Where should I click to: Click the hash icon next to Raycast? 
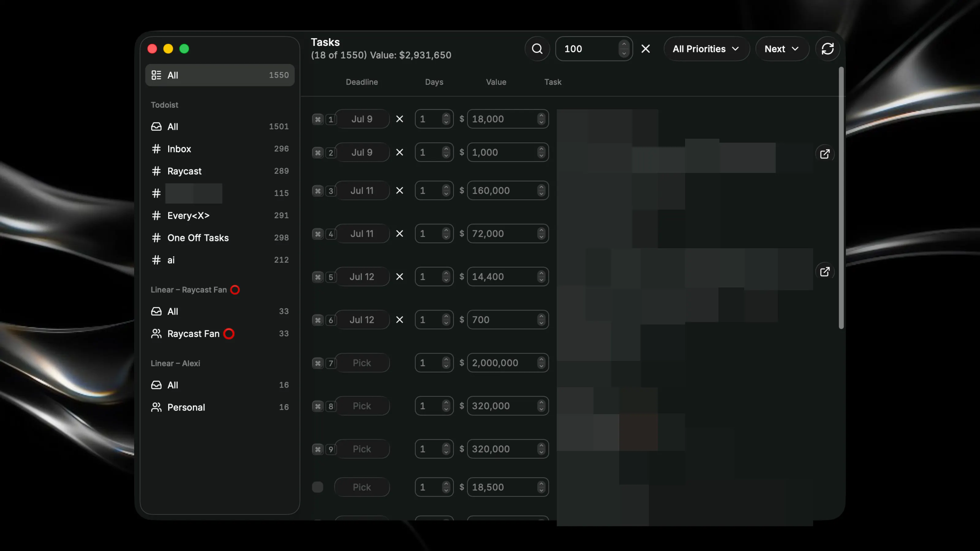click(156, 171)
